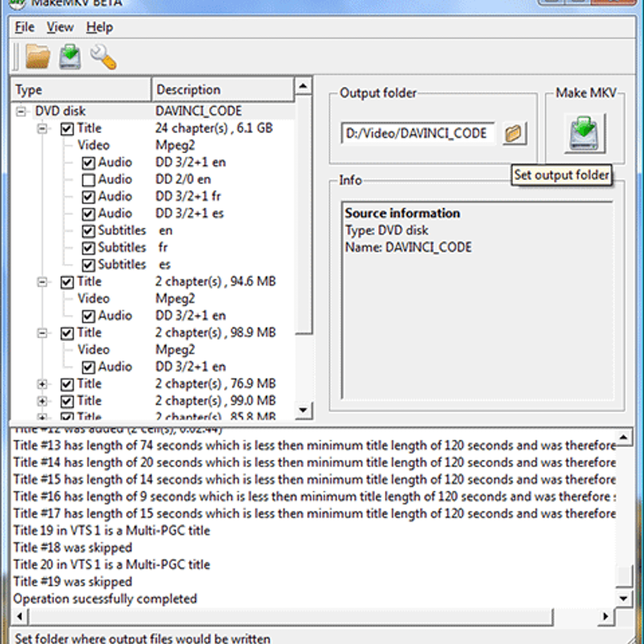Image resolution: width=644 pixels, height=644 pixels.
Task: Click the save to disk toolbar icon
Action: 70,57
